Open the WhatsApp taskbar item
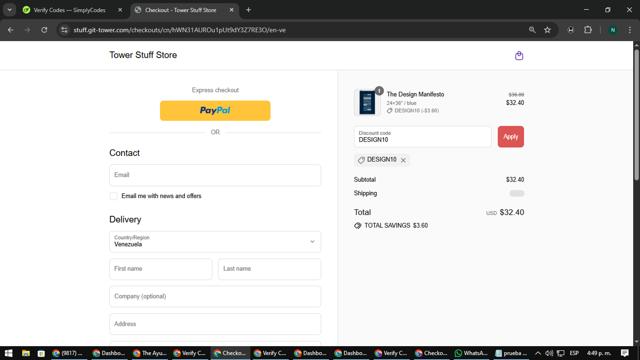Screen dimensions: 640x360 point(471,353)
